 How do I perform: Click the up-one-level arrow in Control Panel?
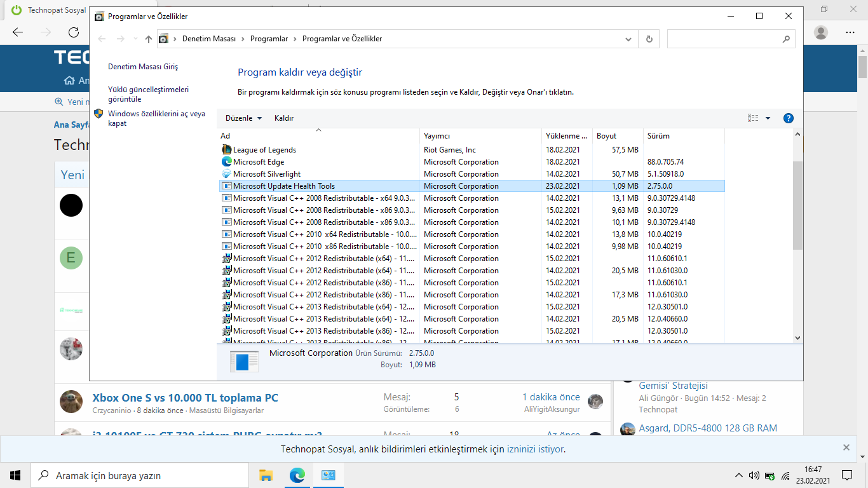click(x=149, y=39)
